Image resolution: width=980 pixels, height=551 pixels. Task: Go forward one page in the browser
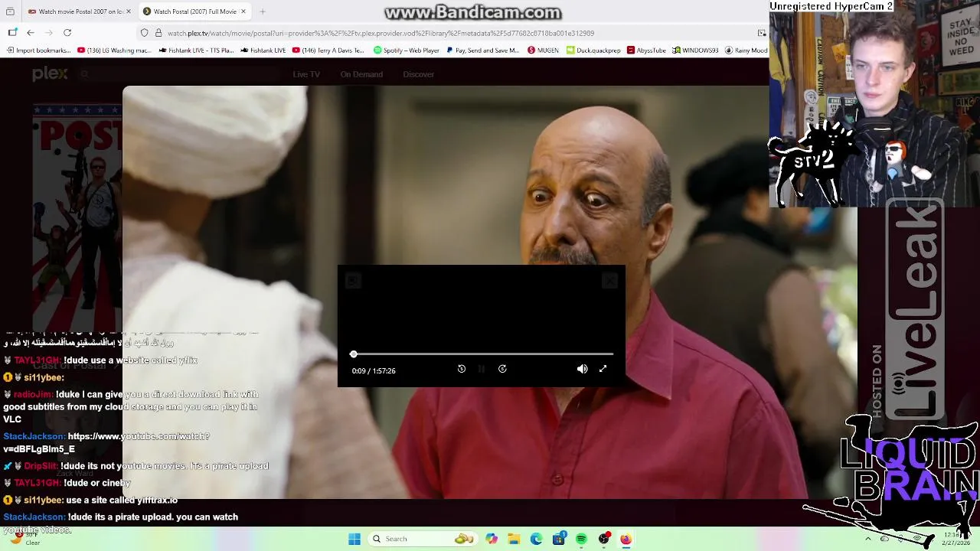[x=48, y=33]
